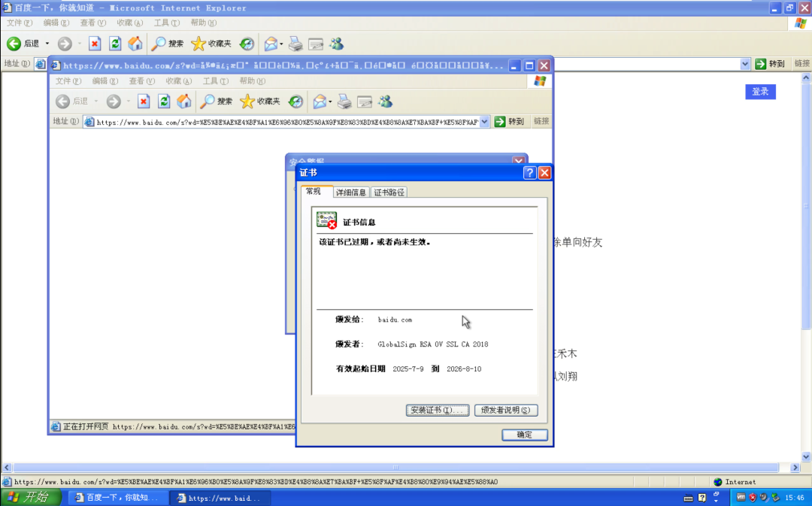The width and height of the screenshot is (812, 506).
Task: Click 链接 links bar in inner IE window
Action: point(541,121)
